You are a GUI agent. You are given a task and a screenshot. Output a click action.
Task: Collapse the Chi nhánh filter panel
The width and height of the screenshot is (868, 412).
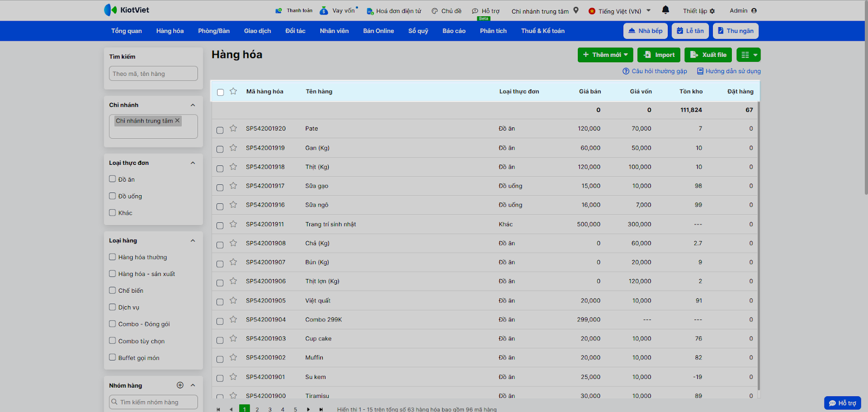[x=193, y=105]
